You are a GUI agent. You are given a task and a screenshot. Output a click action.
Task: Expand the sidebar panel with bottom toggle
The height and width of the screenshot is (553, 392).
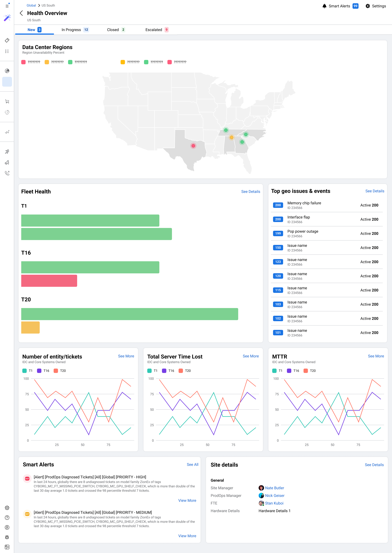7,547
